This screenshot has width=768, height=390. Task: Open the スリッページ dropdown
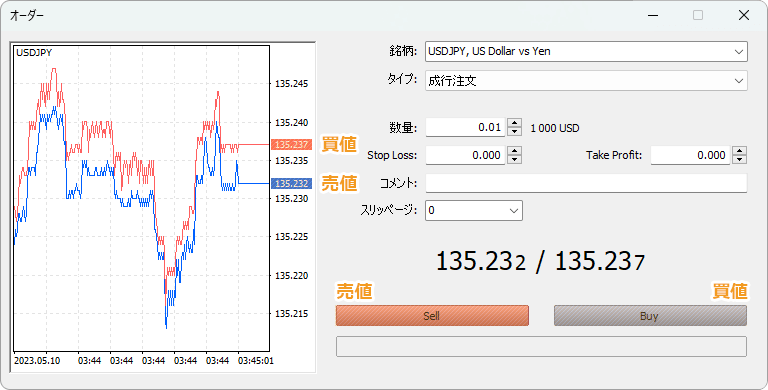[474, 211]
